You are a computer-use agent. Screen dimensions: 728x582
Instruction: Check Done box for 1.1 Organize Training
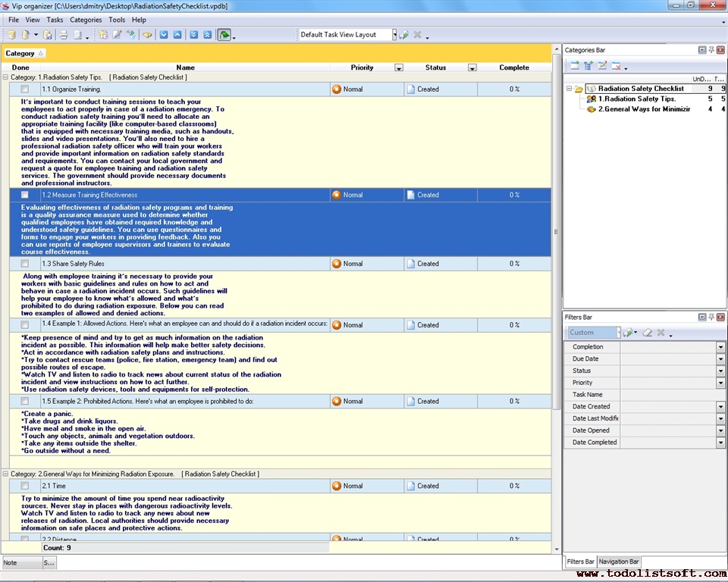(25, 89)
